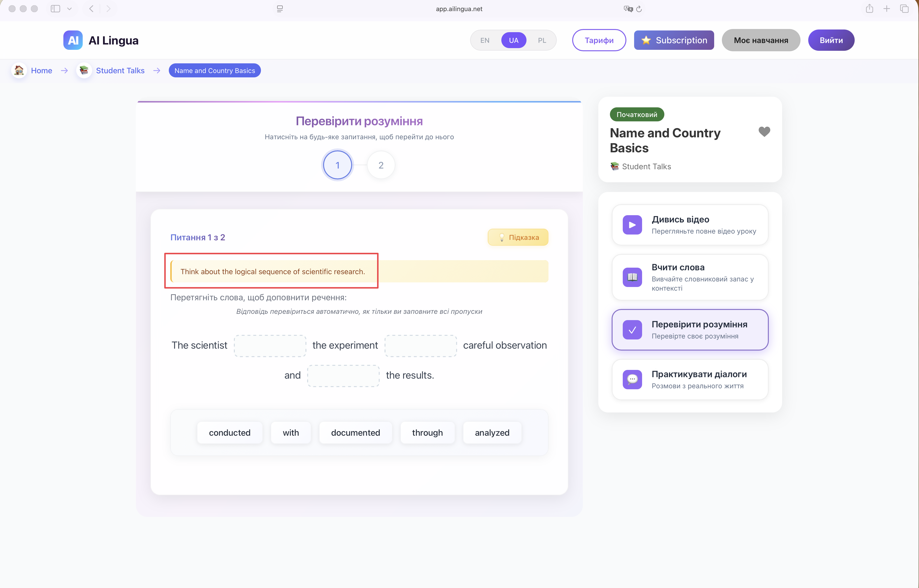The height and width of the screenshot is (588, 919).
Task: Open the Перевірити розуміння section
Action: pos(689,330)
